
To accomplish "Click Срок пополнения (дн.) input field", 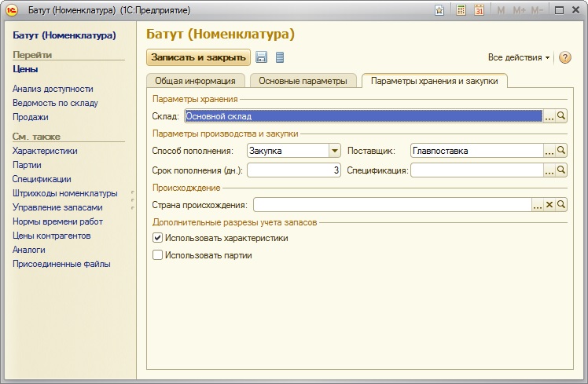I will tap(293, 170).
